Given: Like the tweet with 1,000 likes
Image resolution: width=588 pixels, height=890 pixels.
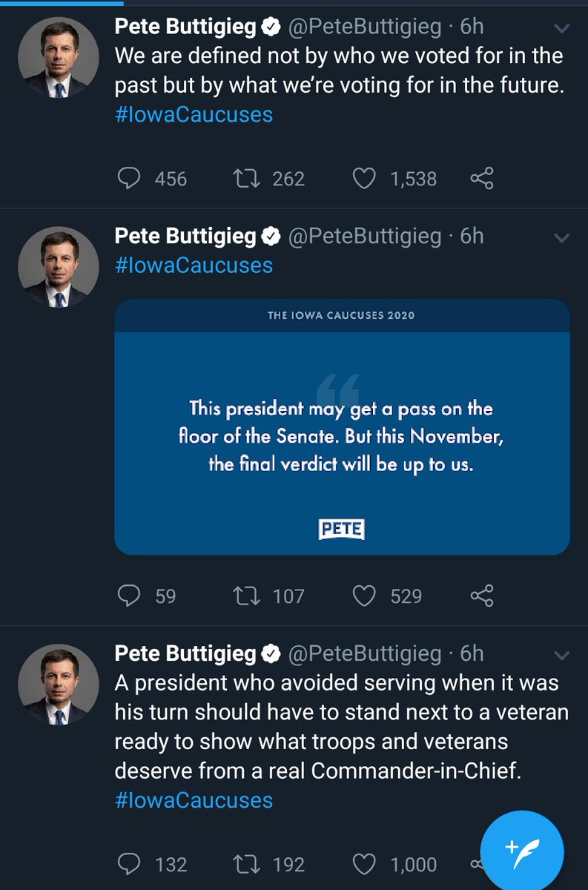Looking at the screenshot, I should 364,864.
